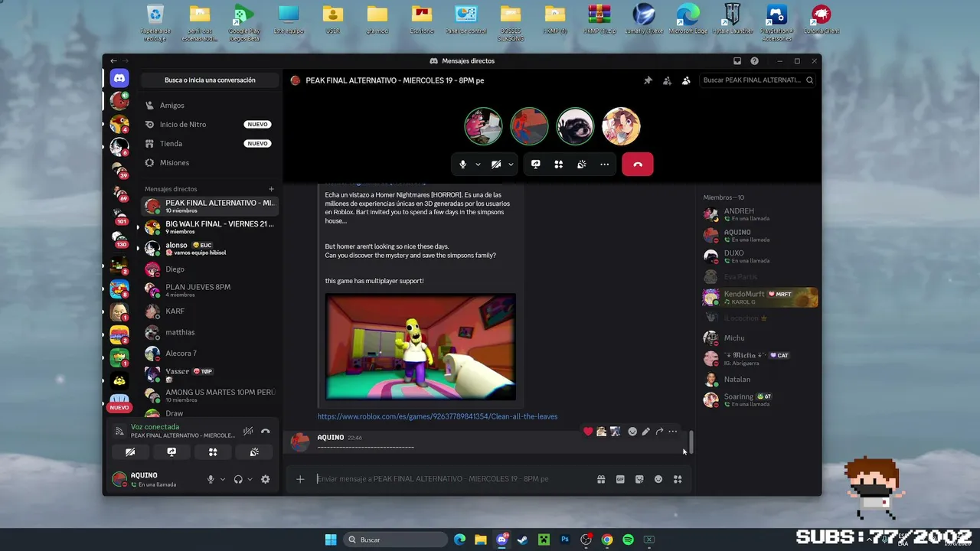Turn on camera in the call controls
This screenshot has height=551, width=980.
(x=496, y=165)
